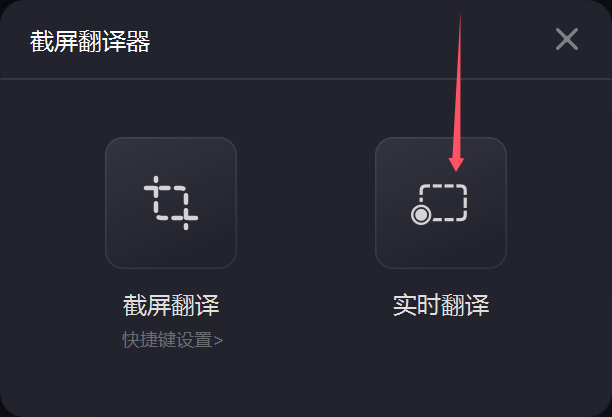Click the chevron after 快捷键设置

[218, 341]
